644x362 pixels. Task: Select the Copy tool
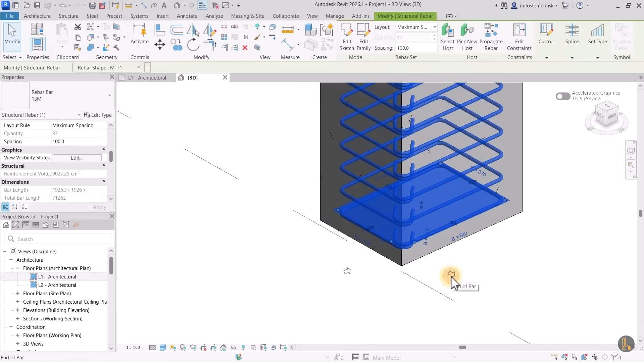tap(177, 45)
